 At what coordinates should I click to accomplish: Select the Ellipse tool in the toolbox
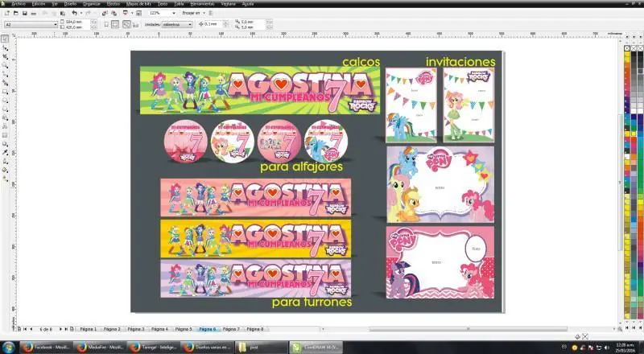pos(5,101)
